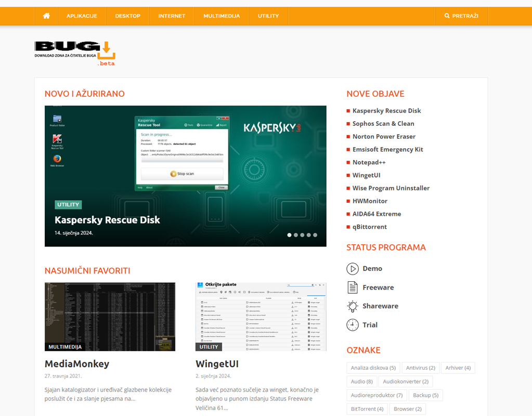
Task: Click the home icon in navigation bar
Action: 46,16
